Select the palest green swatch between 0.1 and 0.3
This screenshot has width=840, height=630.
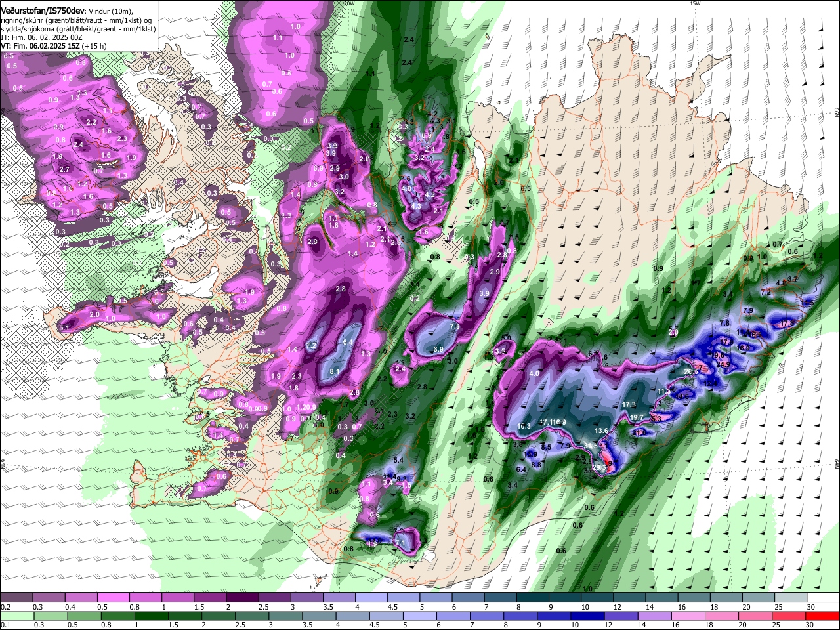click(18, 616)
